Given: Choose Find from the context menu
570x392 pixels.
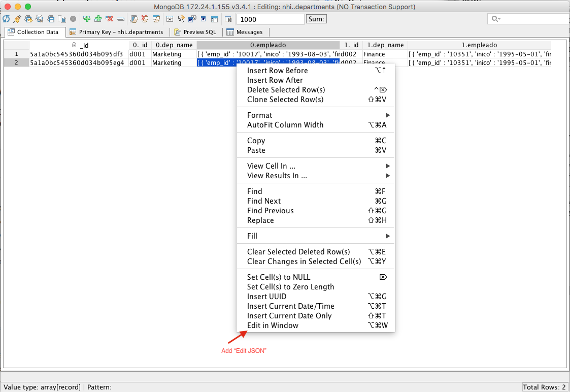Looking at the screenshot, I should pos(316,191).
